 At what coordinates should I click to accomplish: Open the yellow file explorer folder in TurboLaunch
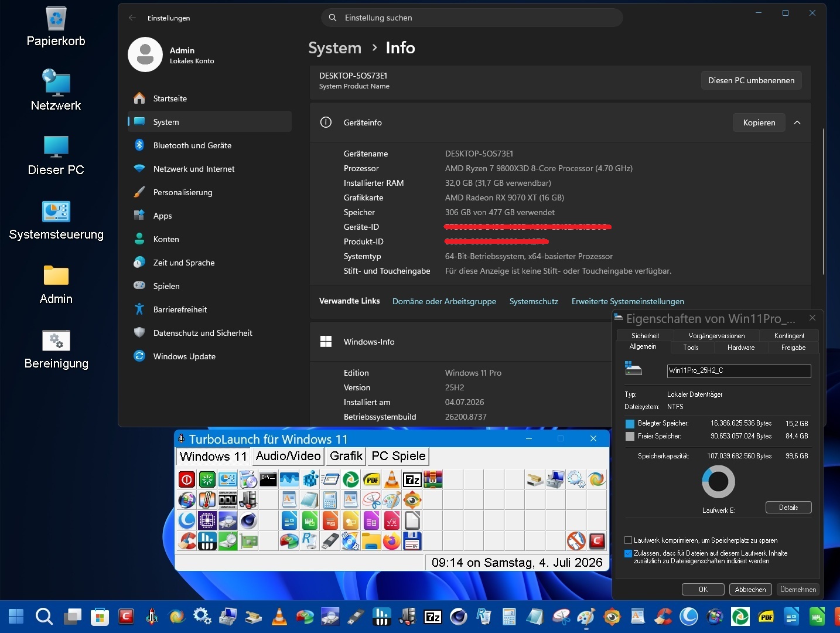tap(371, 541)
